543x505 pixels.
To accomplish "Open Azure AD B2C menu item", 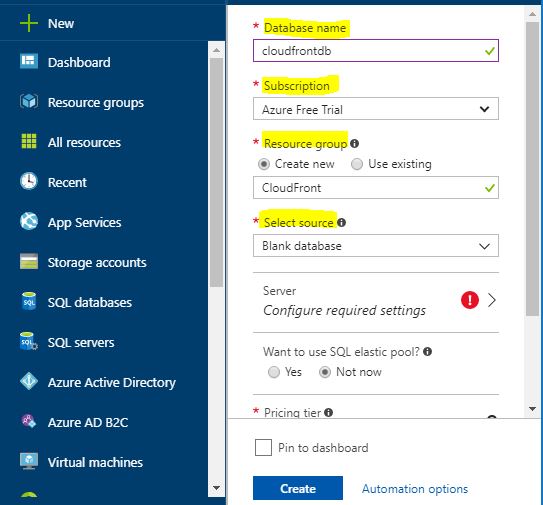I will click(88, 423).
